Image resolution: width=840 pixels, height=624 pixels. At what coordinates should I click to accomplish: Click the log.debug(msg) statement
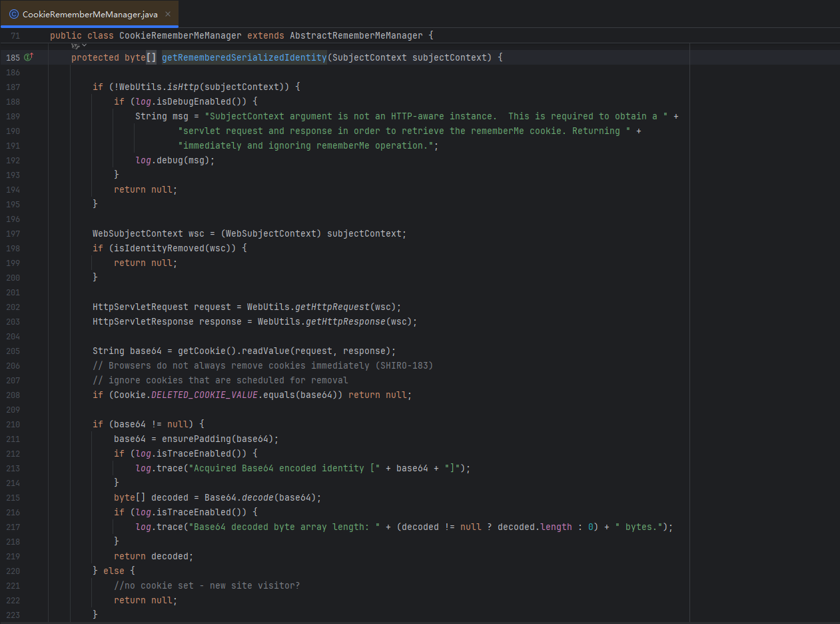click(175, 160)
